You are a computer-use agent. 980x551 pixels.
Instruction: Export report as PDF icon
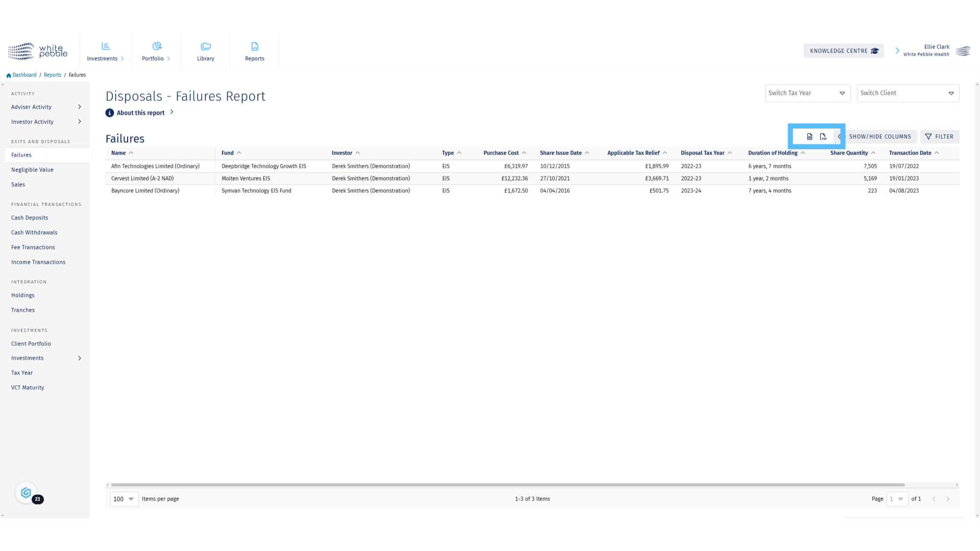click(823, 137)
